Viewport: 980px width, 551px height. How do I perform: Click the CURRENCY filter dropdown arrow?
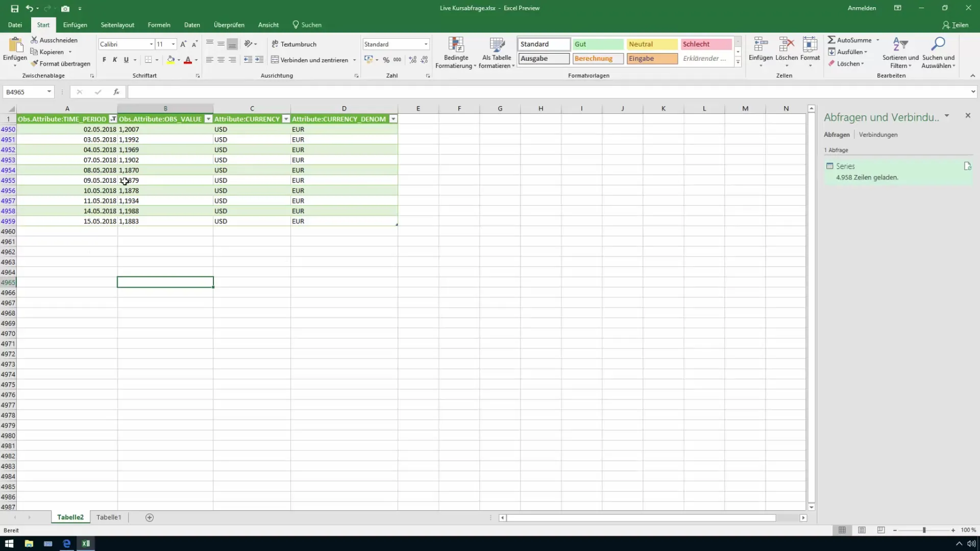285,119
